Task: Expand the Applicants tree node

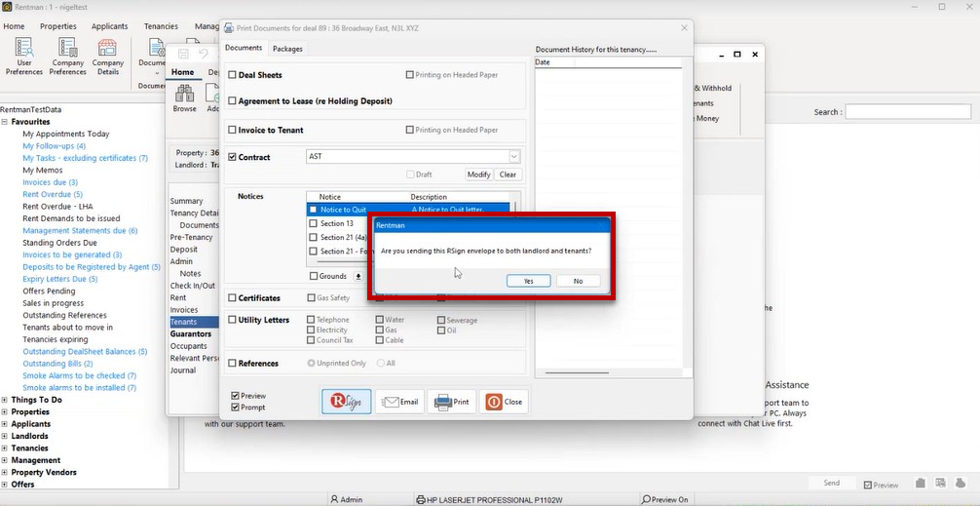Action: pyautogui.click(x=5, y=424)
